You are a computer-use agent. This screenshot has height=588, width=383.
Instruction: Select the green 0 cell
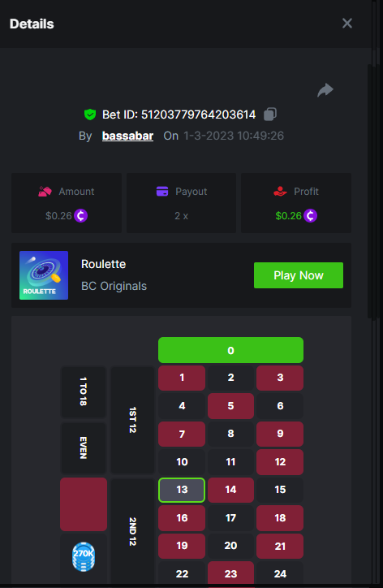tap(230, 350)
